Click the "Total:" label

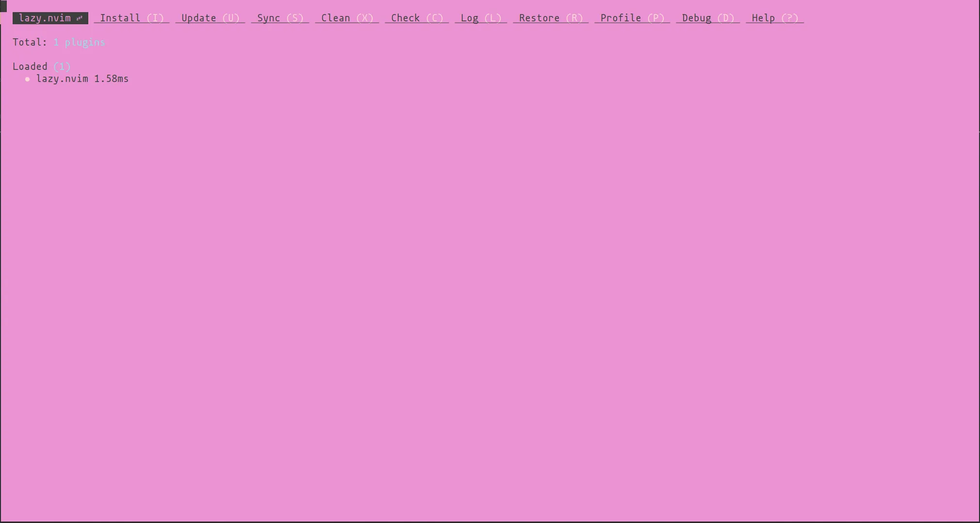coord(30,43)
